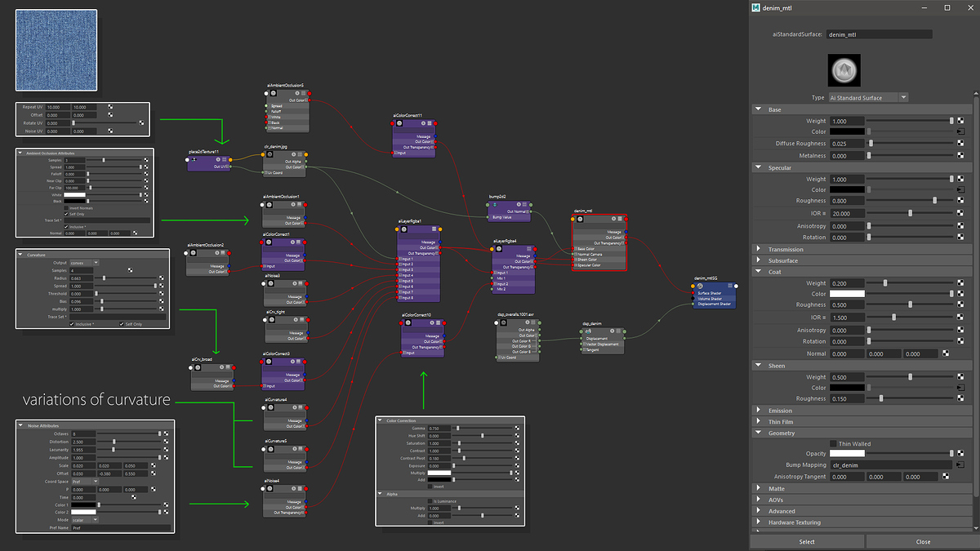The image size is (980, 551).
Task: Collapse the Sheen section
Action: (x=759, y=366)
